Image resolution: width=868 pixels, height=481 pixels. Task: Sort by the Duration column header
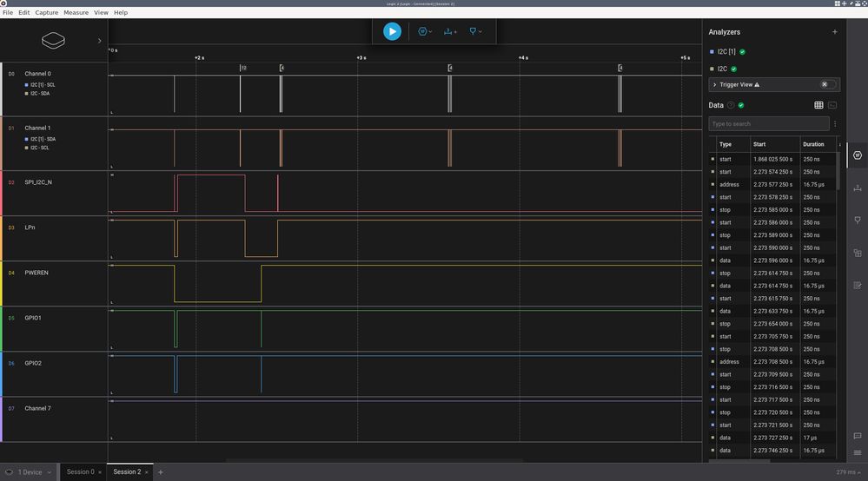813,144
